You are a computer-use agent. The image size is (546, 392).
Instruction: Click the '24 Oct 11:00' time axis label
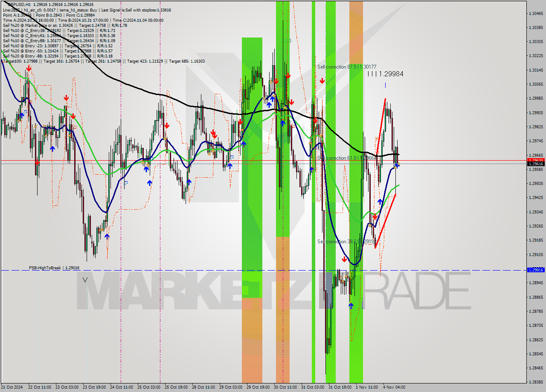(122, 387)
